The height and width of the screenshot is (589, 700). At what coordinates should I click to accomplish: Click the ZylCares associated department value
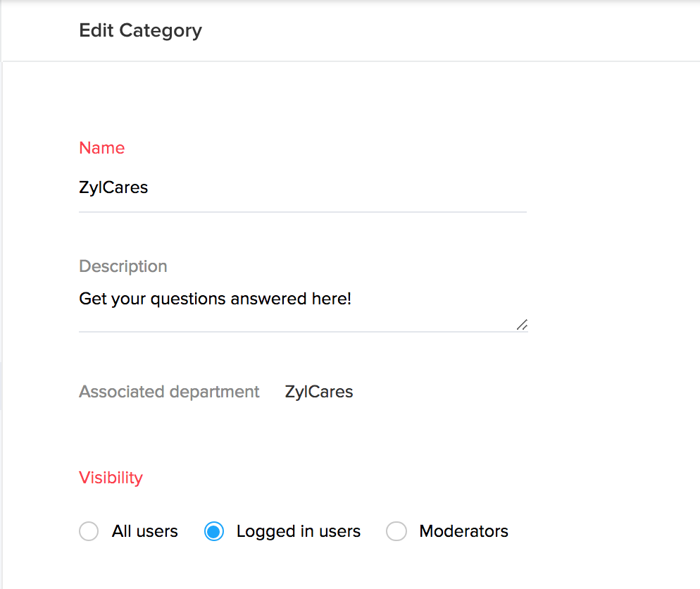pyautogui.click(x=318, y=392)
